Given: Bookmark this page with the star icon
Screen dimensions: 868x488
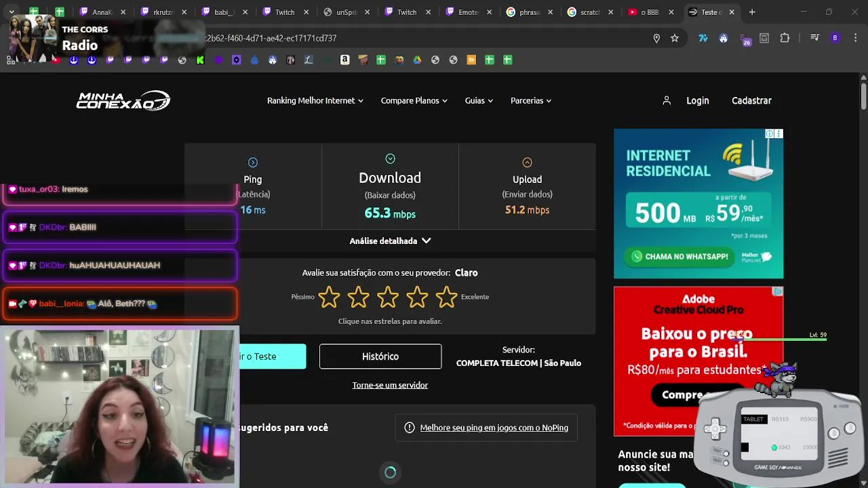Looking at the screenshot, I should tap(675, 38).
